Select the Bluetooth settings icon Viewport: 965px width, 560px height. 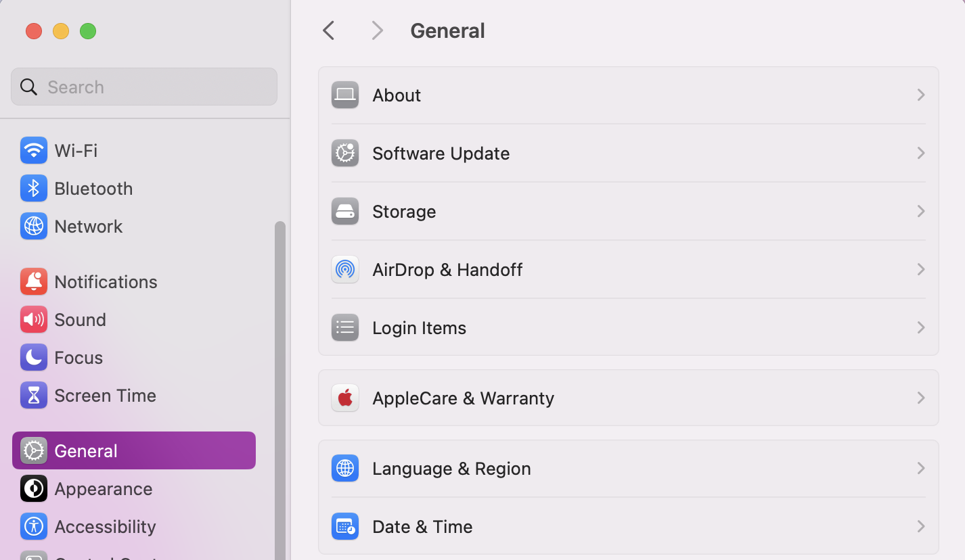(x=34, y=188)
